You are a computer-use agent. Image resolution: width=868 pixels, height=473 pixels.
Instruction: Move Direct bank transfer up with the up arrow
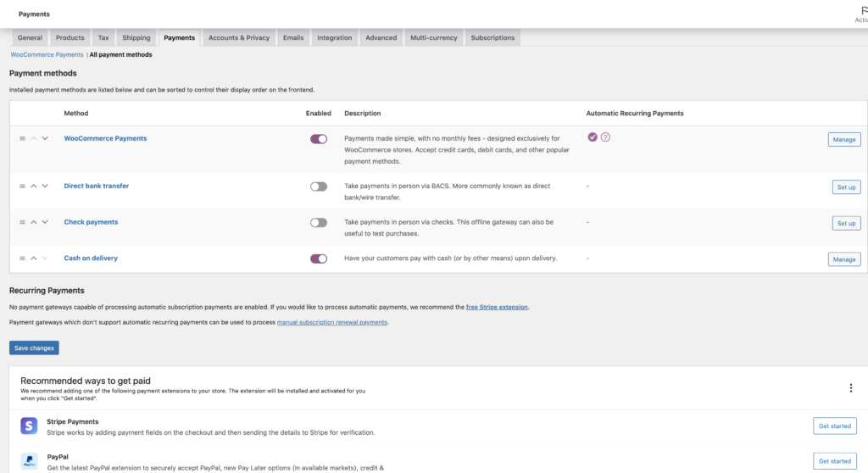[34, 186]
